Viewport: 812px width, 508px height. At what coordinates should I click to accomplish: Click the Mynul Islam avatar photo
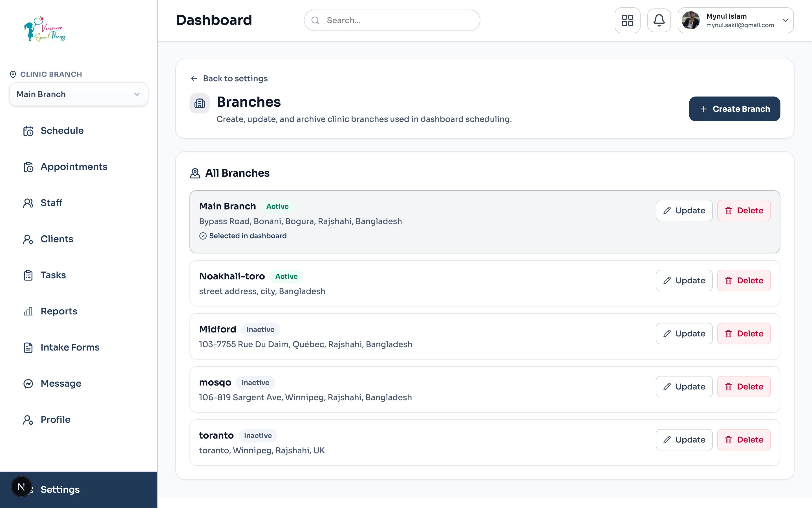(x=690, y=20)
